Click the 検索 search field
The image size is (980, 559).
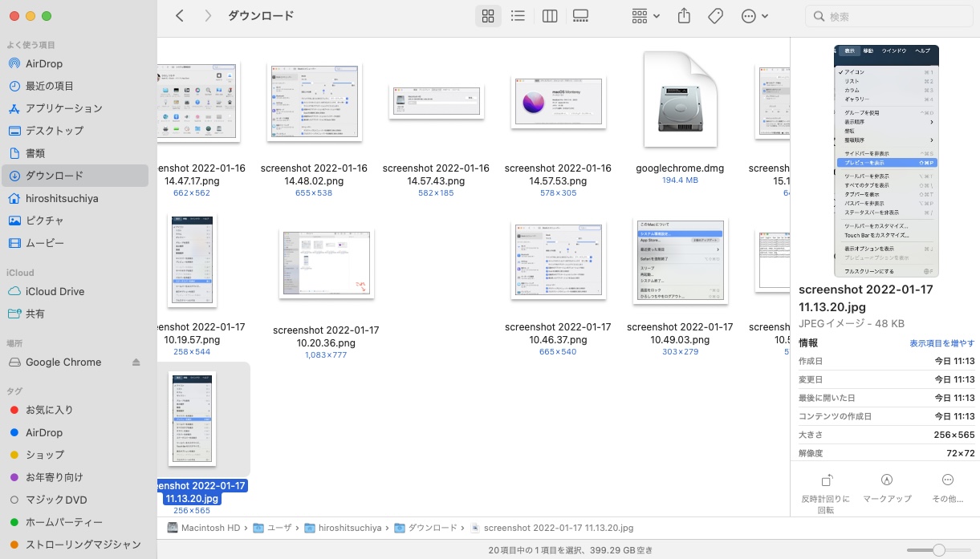coord(889,15)
